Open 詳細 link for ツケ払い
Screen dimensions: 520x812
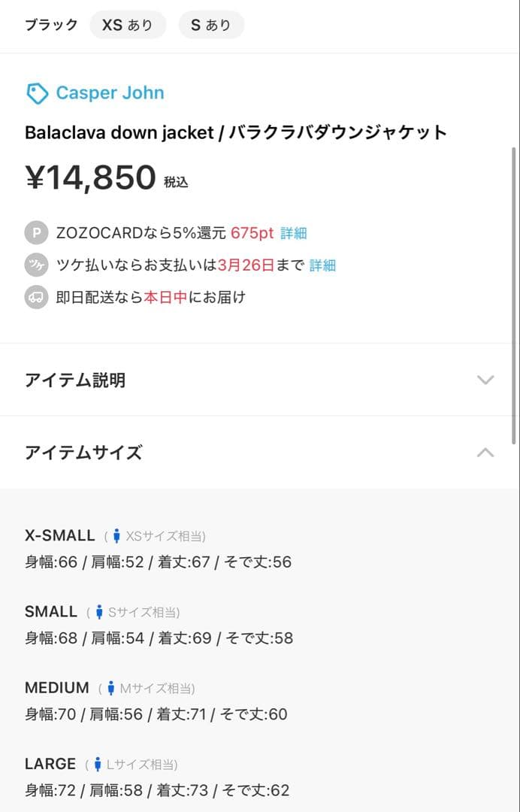coord(322,265)
